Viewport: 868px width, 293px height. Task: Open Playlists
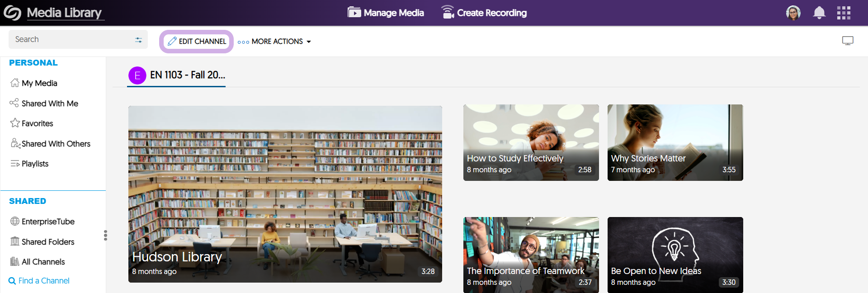click(35, 164)
